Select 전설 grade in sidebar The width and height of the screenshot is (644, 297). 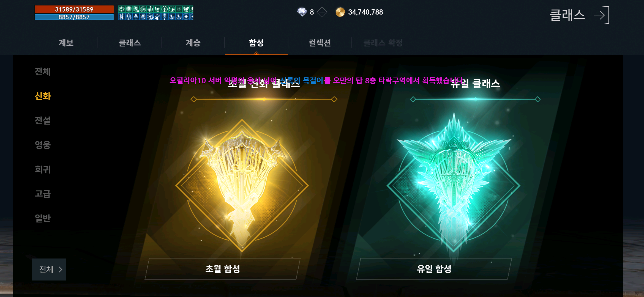[x=43, y=120]
